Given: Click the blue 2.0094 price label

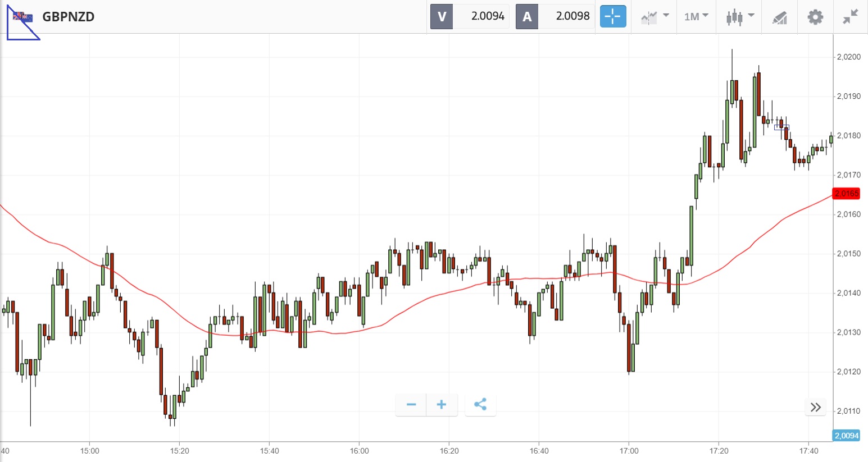Looking at the screenshot, I should [846, 436].
